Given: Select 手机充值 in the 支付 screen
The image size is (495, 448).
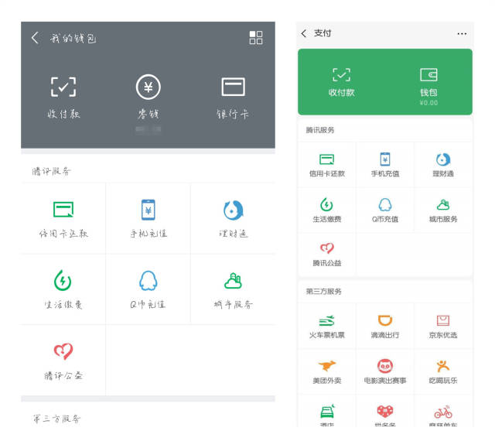Looking at the screenshot, I should [385, 165].
